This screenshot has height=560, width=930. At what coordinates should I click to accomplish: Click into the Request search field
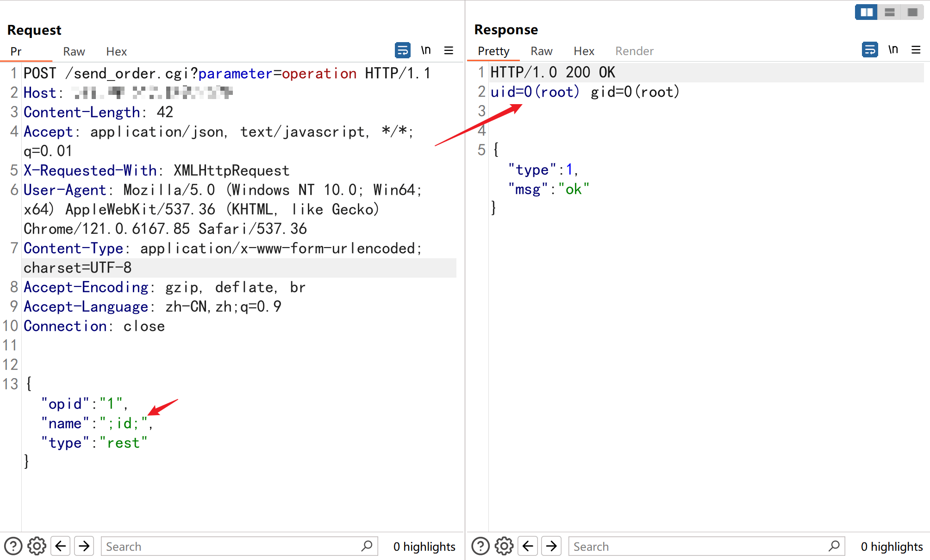(x=231, y=546)
